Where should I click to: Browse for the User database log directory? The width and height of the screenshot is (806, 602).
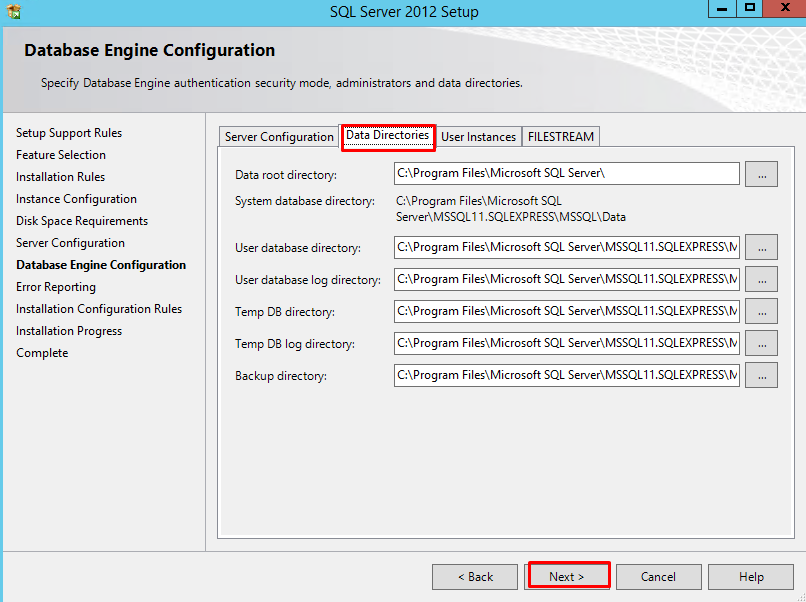[x=761, y=279]
